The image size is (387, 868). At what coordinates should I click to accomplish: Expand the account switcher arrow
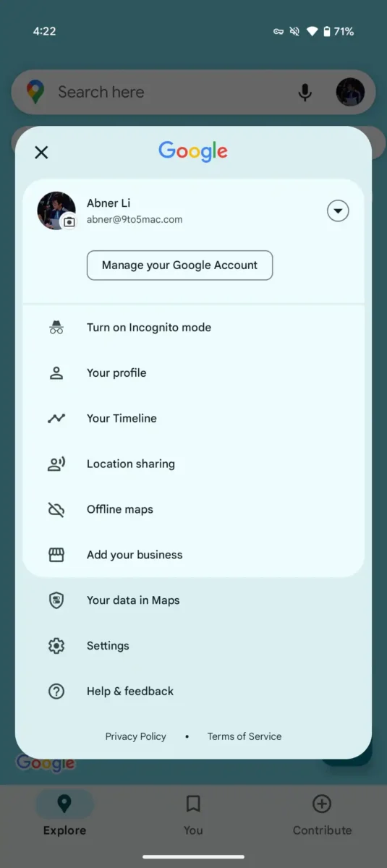(338, 211)
